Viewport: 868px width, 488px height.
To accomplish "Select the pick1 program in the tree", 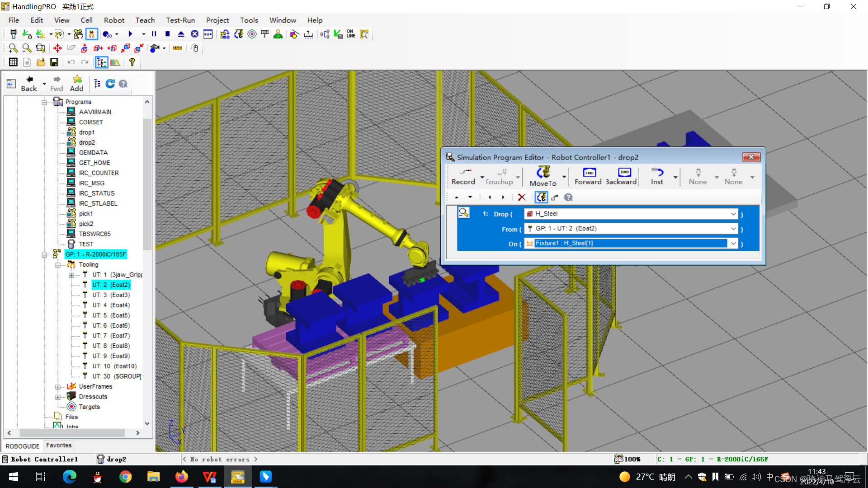I will click(x=86, y=214).
